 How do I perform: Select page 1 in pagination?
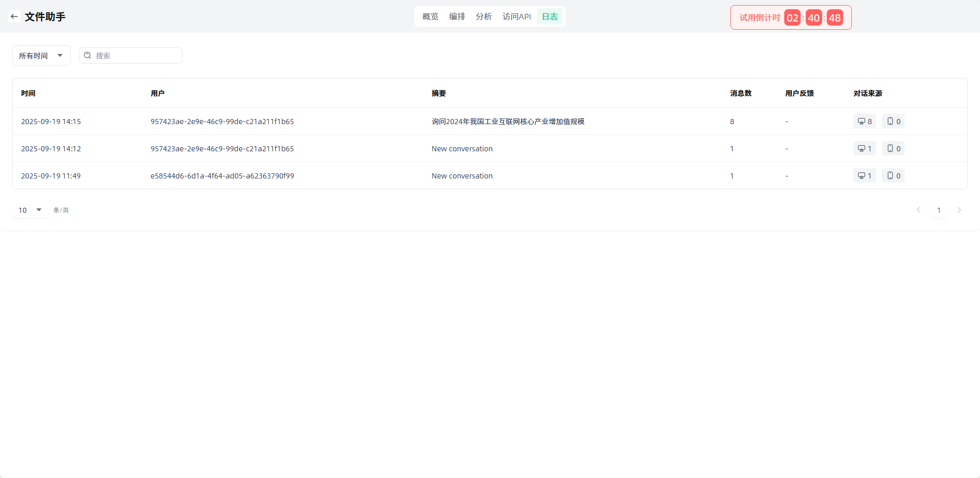click(938, 210)
